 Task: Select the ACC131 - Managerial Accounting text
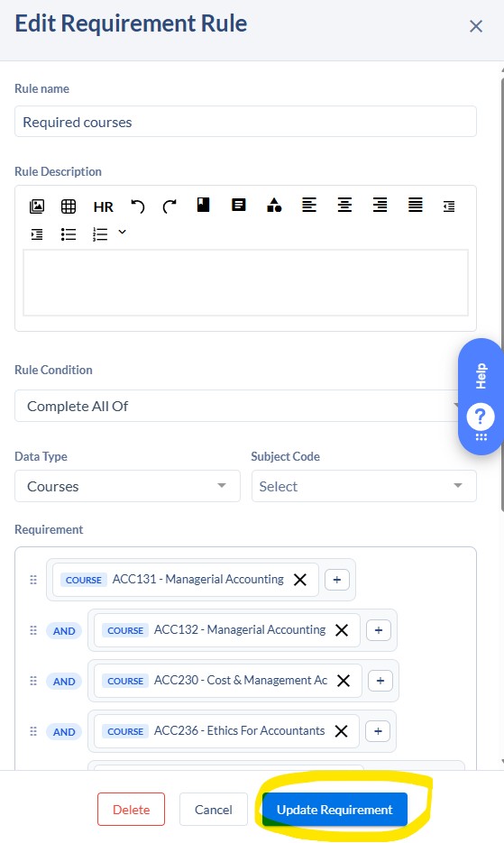198,579
